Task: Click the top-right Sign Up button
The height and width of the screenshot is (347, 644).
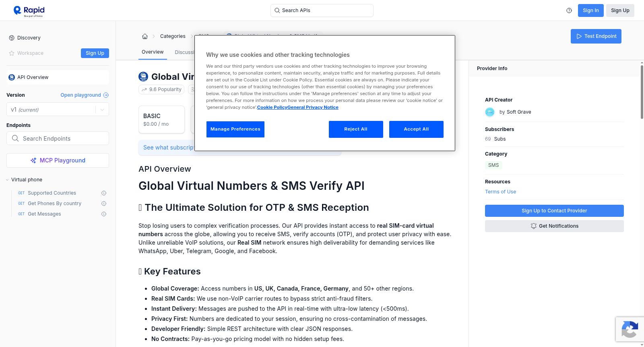Action: click(620, 10)
